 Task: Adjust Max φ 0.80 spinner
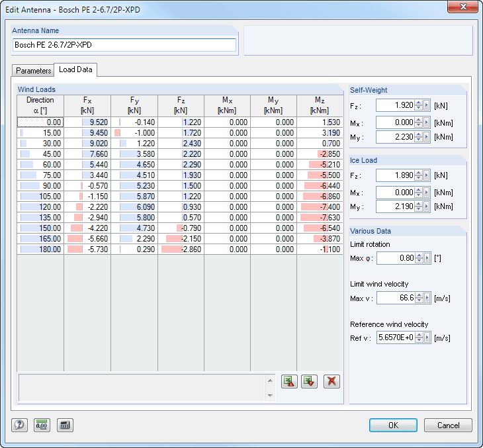tap(419, 258)
